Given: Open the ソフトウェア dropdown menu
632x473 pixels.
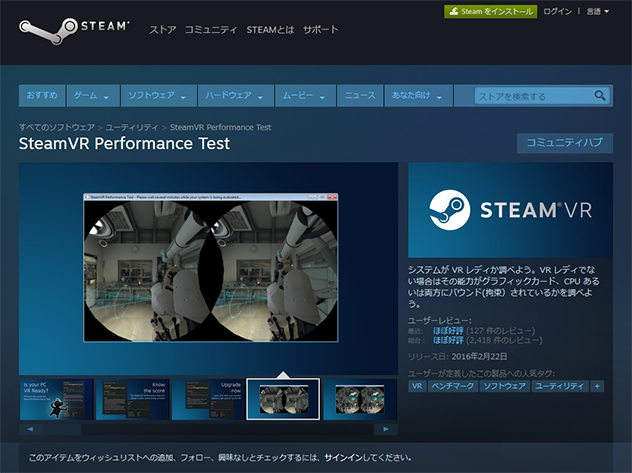Looking at the screenshot, I should (x=158, y=95).
